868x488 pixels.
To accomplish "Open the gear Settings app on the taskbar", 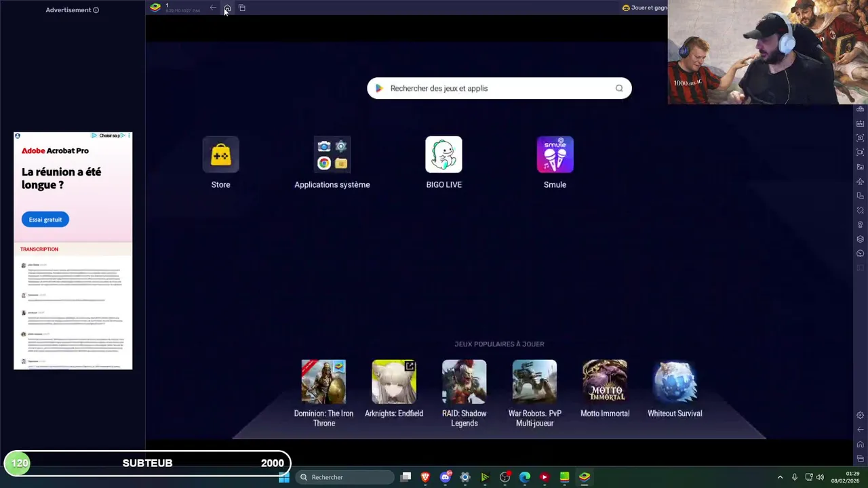I will coord(465,477).
